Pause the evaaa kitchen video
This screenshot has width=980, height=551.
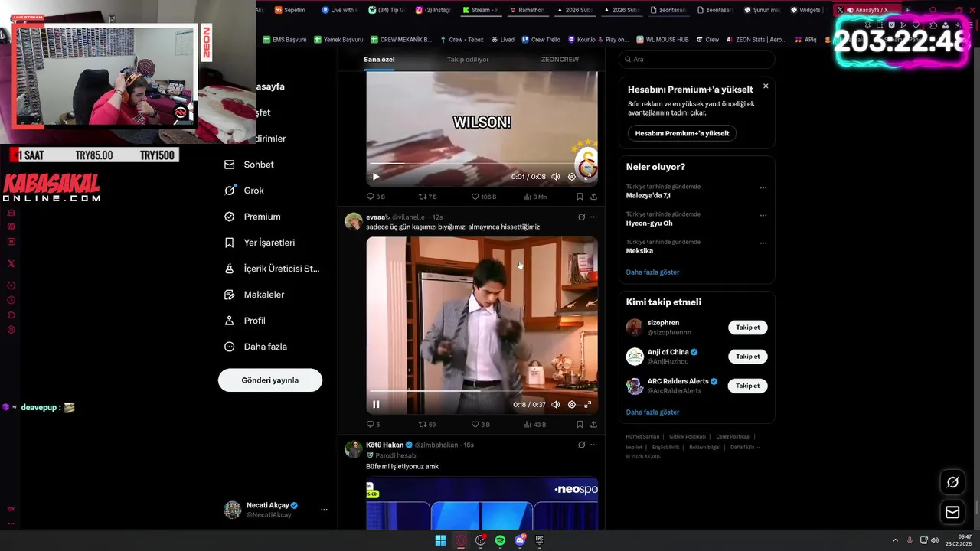coord(376,404)
